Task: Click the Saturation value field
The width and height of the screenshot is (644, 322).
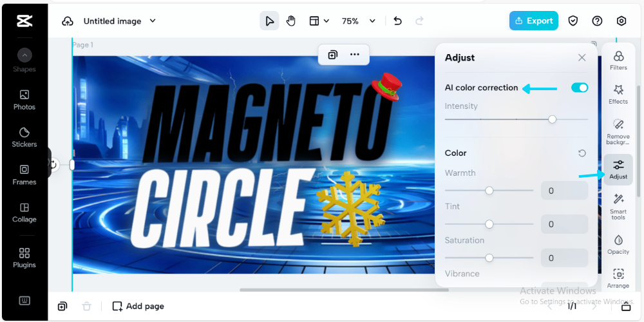Action: point(564,258)
